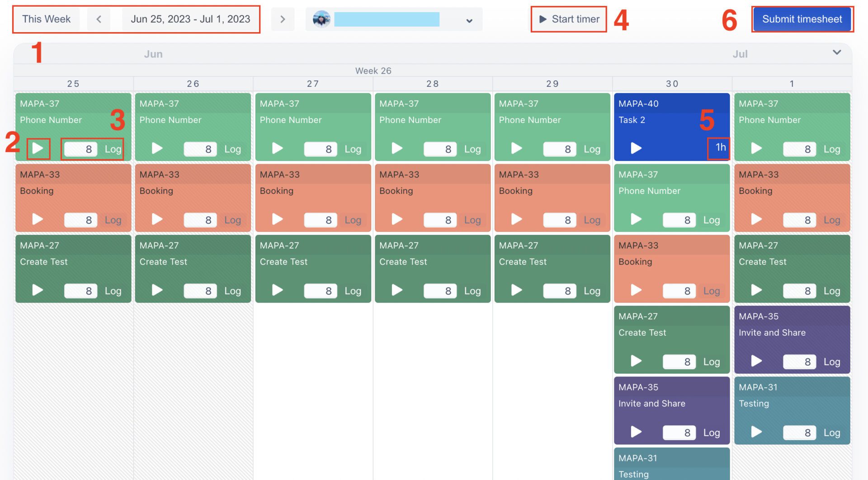The height and width of the screenshot is (480, 868).
Task: Start the timer from the top bar
Action: (569, 19)
